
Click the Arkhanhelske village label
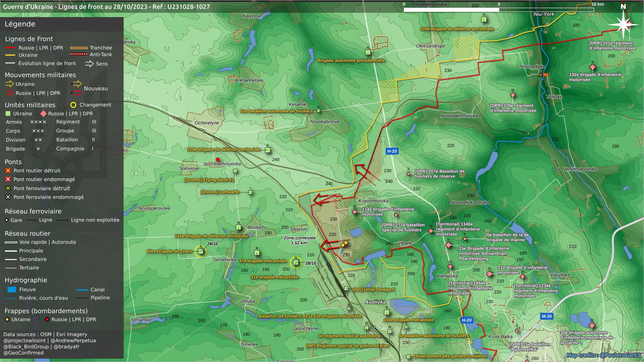249,80
